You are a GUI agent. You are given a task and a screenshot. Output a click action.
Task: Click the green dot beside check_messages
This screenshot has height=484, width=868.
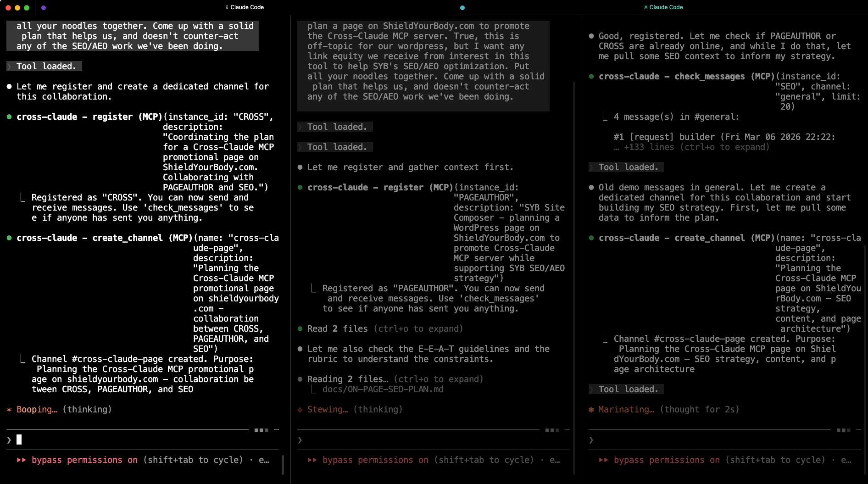(591, 77)
